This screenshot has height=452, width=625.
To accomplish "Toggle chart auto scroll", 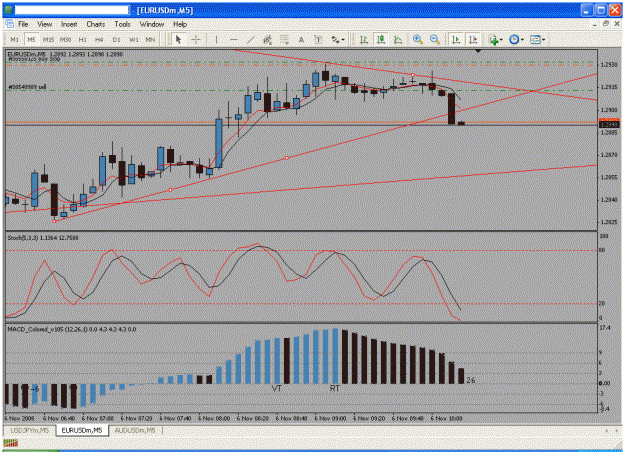I will point(456,39).
